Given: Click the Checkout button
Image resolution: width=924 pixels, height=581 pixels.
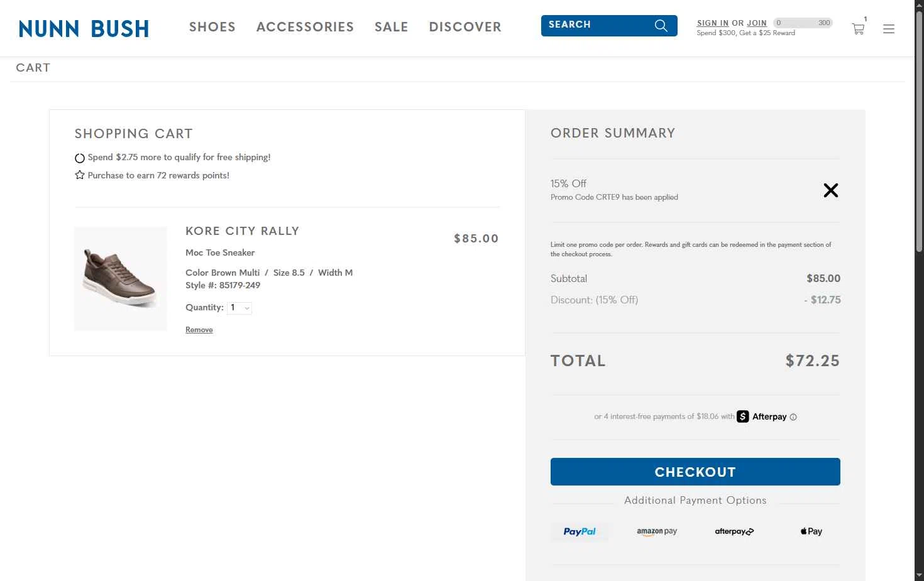Looking at the screenshot, I should (x=695, y=472).
